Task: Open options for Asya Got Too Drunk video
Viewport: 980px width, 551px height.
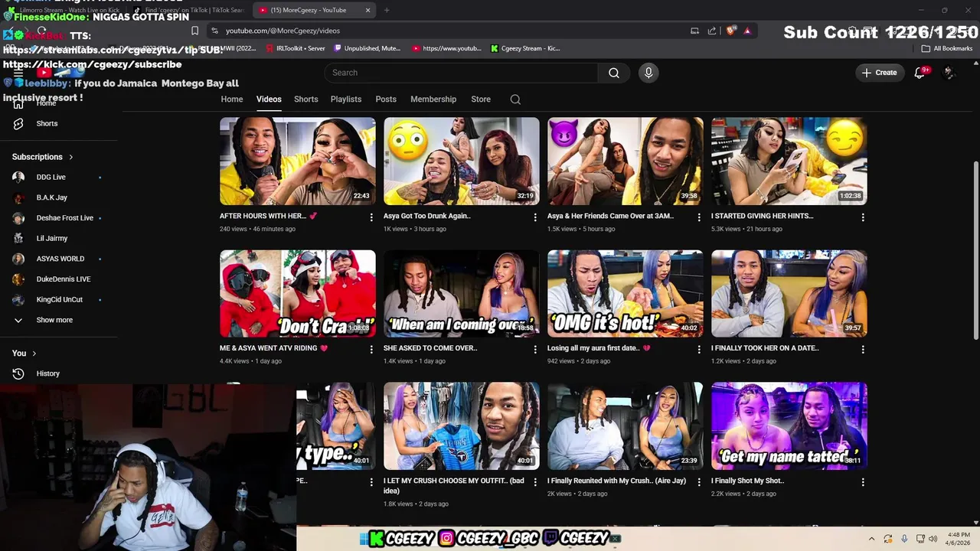Action: 535,217
